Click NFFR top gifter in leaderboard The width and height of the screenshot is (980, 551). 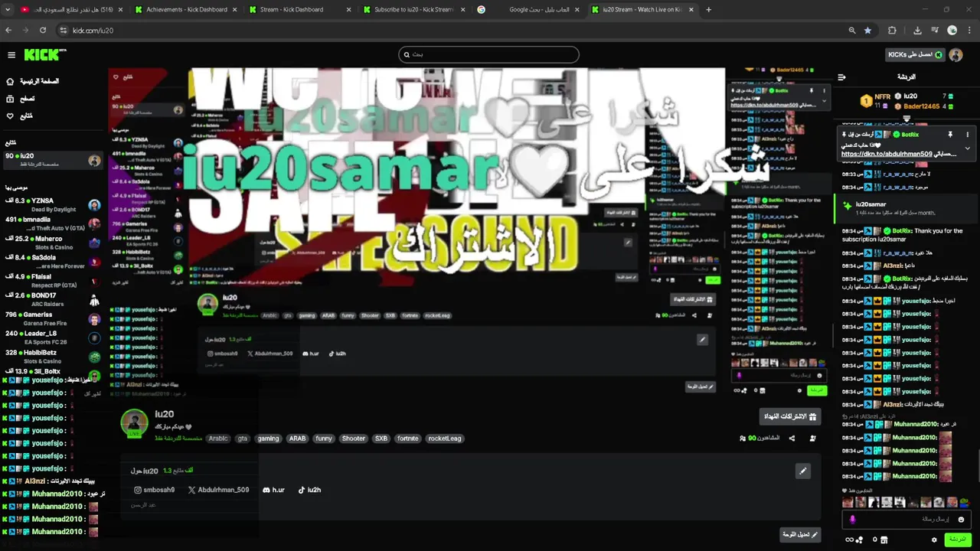coord(875,101)
